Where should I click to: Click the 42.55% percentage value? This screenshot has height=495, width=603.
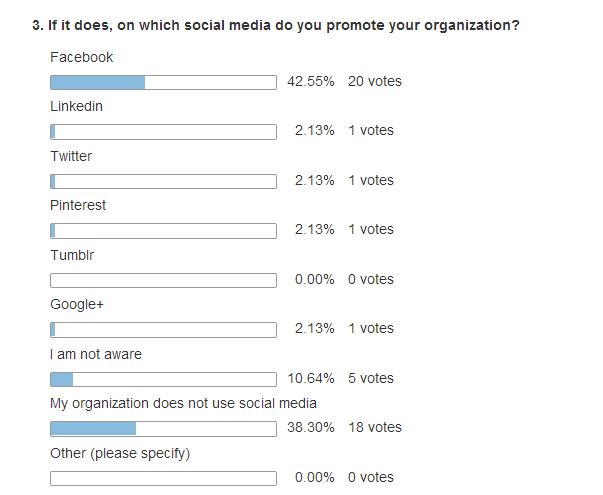click(x=311, y=82)
